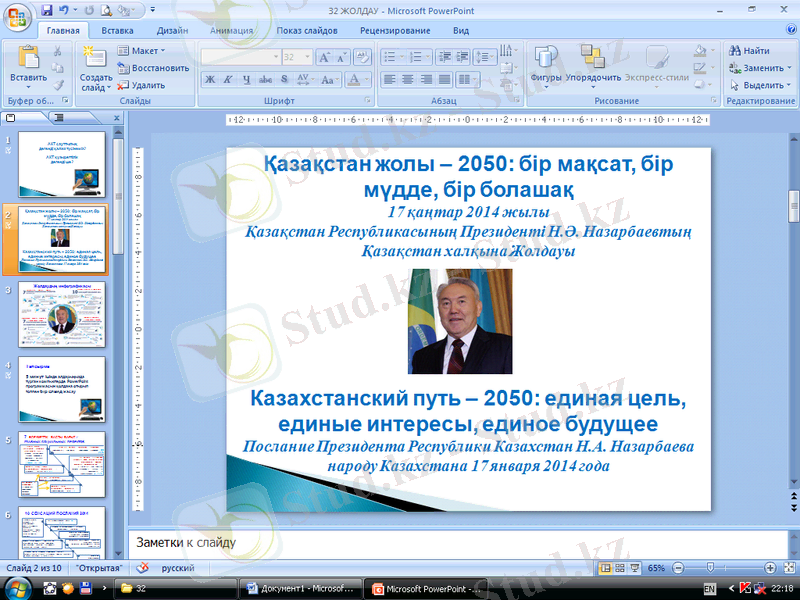Click the spell check icon in status bar

point(141,568)
